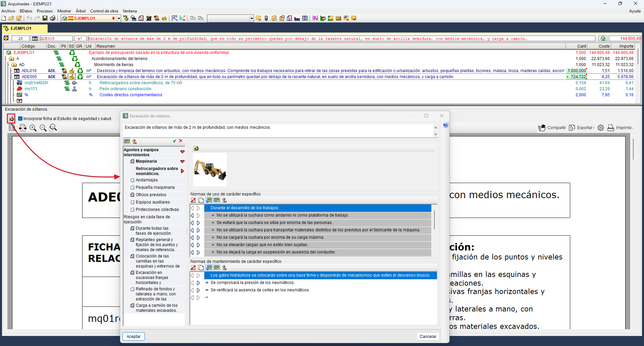Open the EJEMPLO1 database dropdown arrow

click(x=119, y=18)
